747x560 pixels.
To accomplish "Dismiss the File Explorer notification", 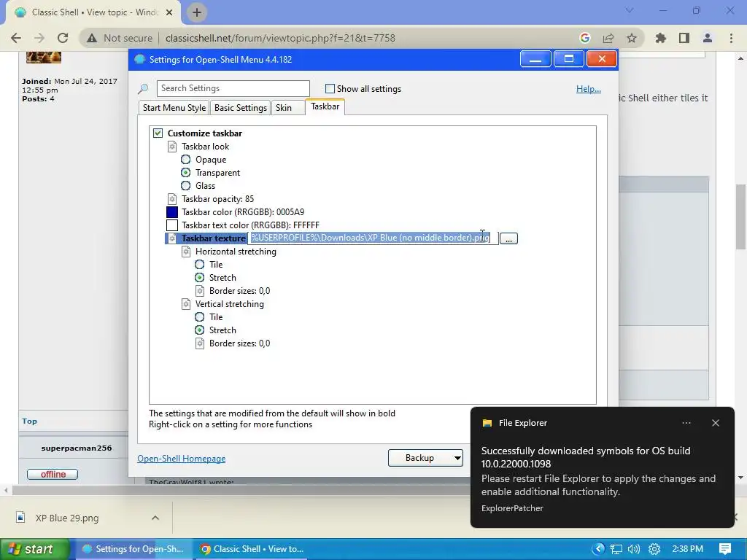I will click(716, 423).
